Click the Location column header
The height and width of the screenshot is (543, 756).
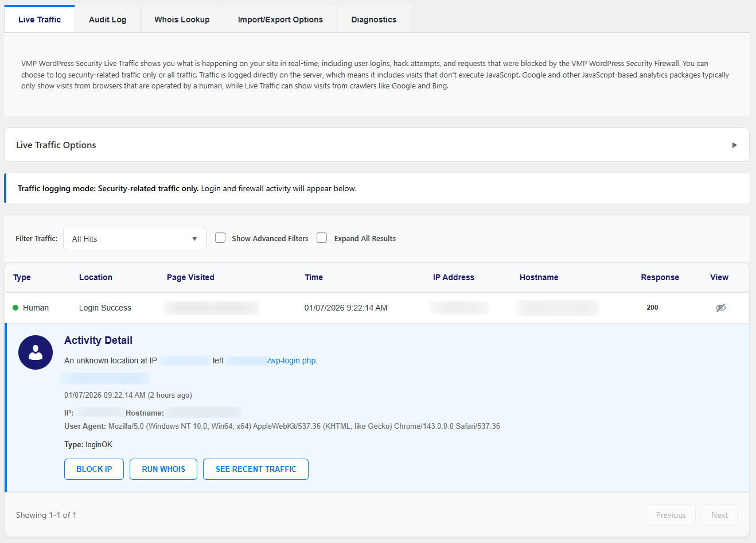[96, 277]
